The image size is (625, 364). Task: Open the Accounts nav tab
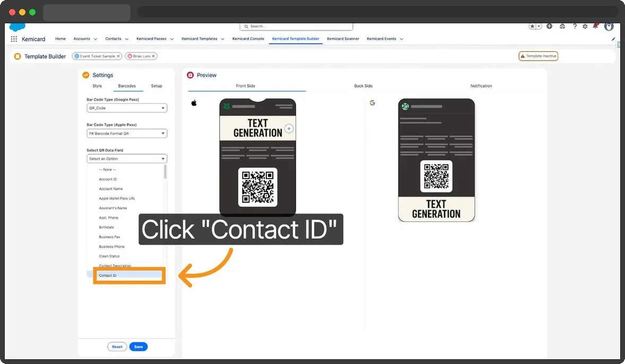[x=82, y=39]
